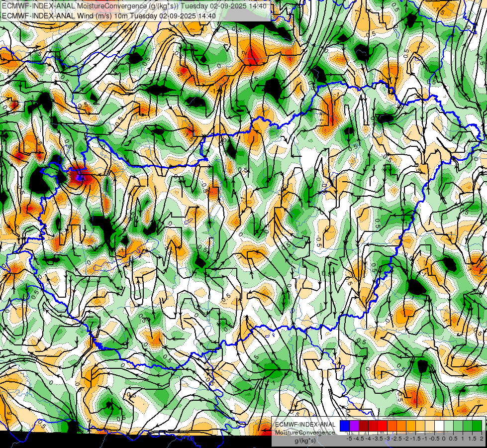Image resolution: width=487 pixels, height=448 pixels.
Task: Click the legend word MoistureConvergence
Action: pyautogui.click(x=305, y=433)
